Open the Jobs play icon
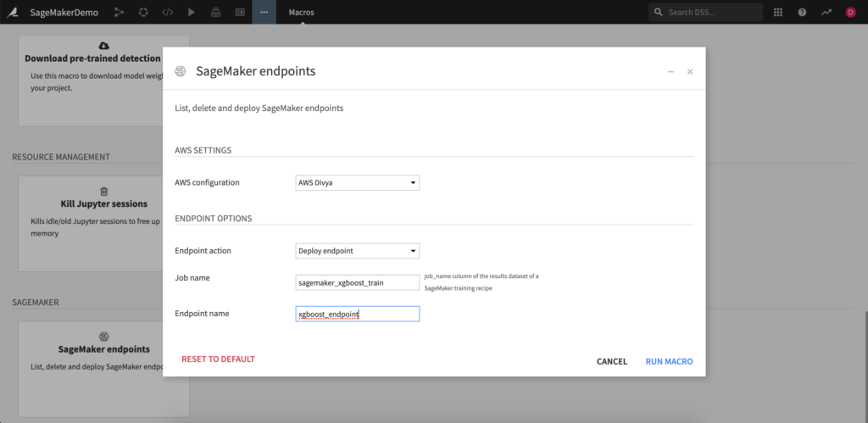 coord(192,12)
